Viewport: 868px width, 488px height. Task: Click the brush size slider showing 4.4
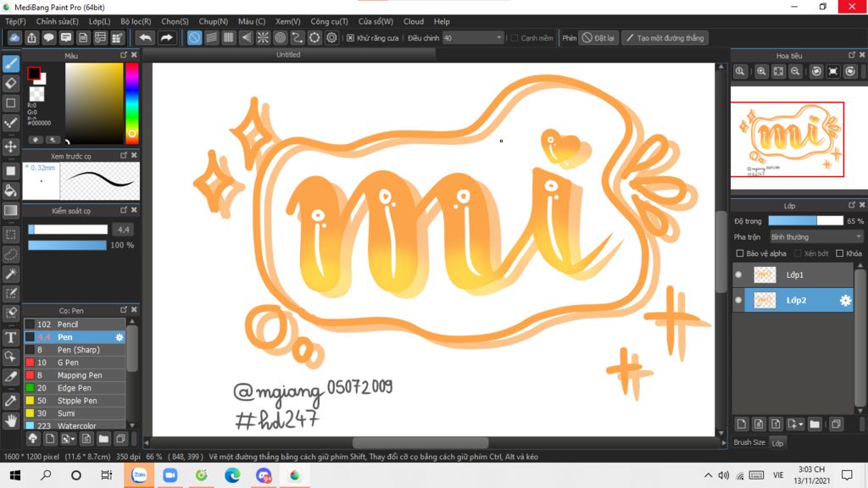pyautogui.click(x=68, y=229)
